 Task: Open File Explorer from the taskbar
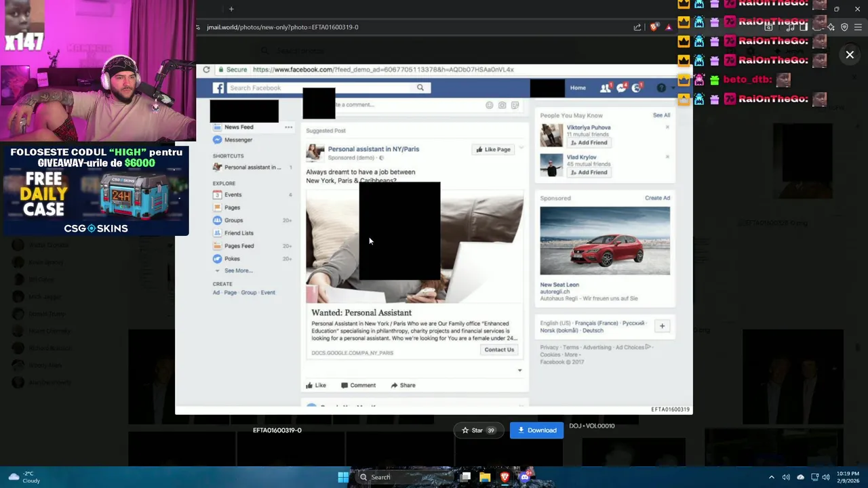[485, 477]
